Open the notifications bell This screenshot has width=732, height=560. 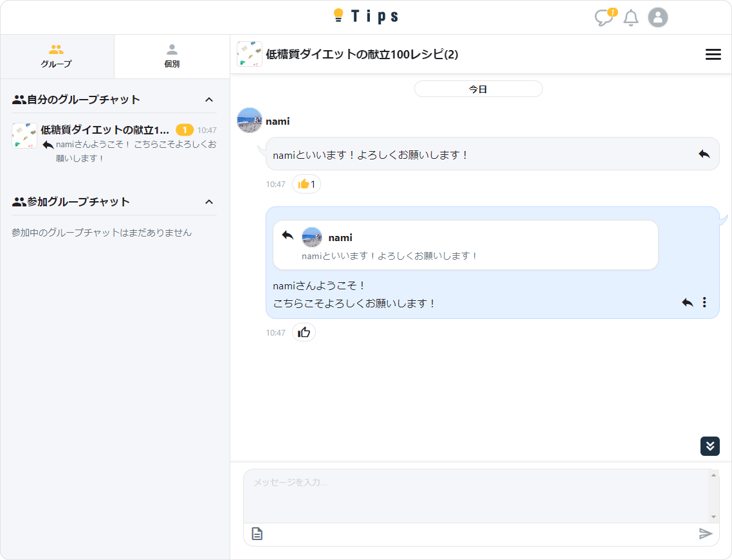tap(631, 18)
